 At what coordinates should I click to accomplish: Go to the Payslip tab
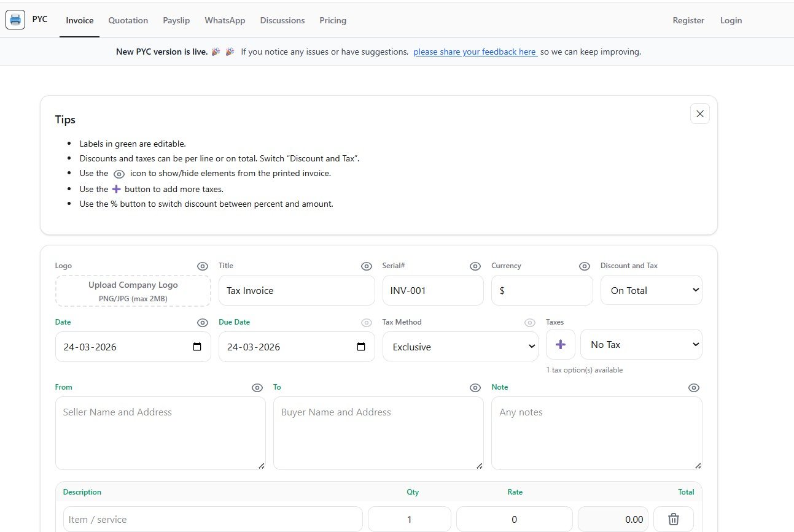(x=176, y=20)
